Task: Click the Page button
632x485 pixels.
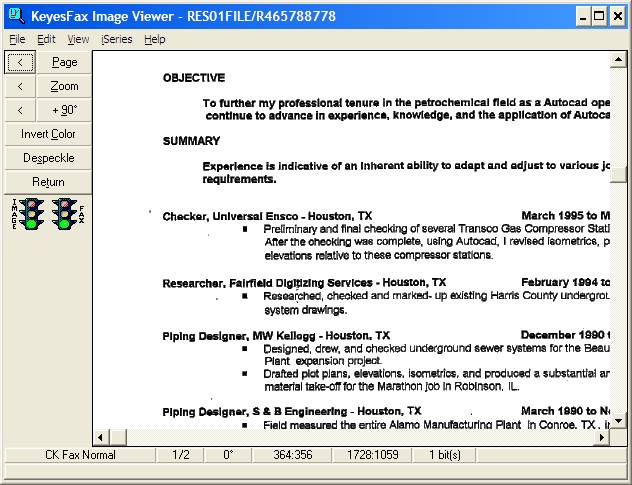Action: (64, 62)
